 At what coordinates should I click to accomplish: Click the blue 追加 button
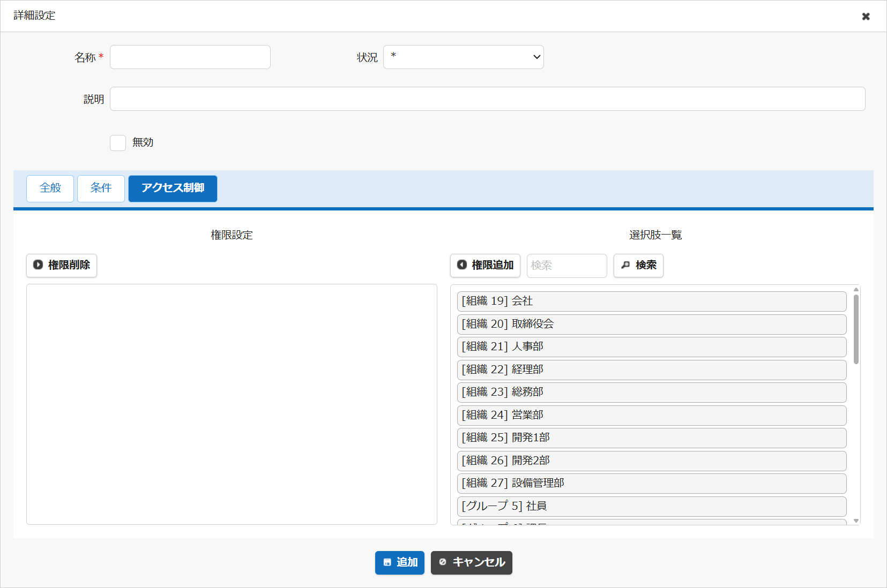pos(400,563)
